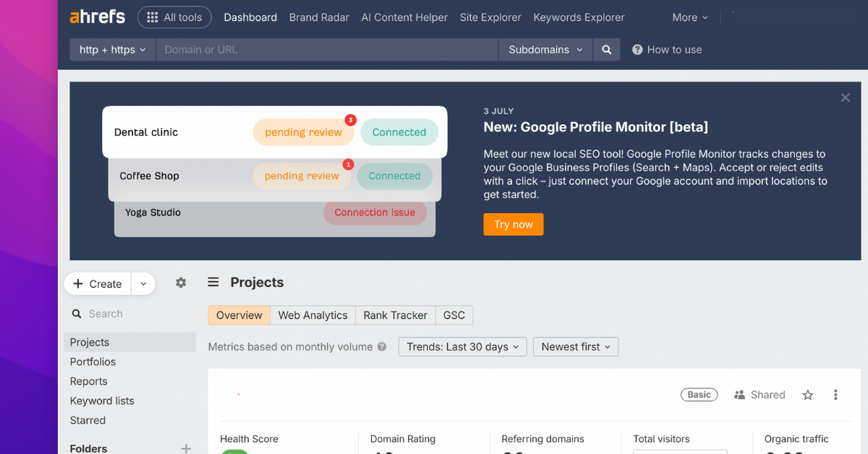Screen dimensions: 868x454
Task: Open the project three-dot options menu
Action: (835, 395)
